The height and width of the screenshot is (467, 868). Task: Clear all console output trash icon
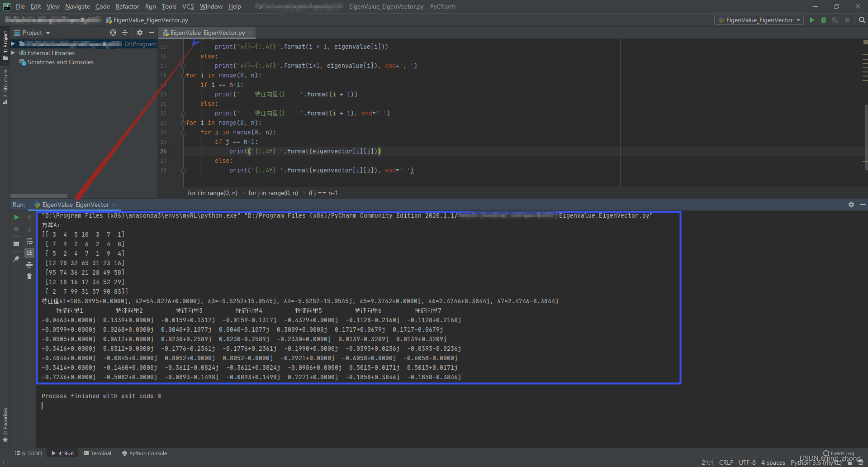pyautogui.click(x=29, y=276)
